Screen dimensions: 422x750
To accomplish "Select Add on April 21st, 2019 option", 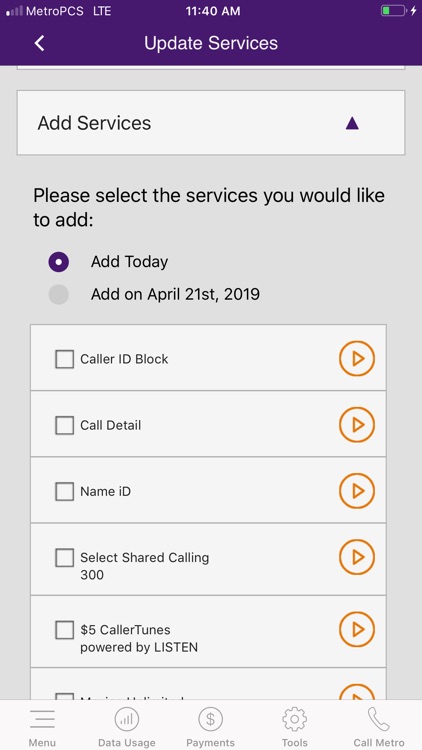I will [58, 294].
